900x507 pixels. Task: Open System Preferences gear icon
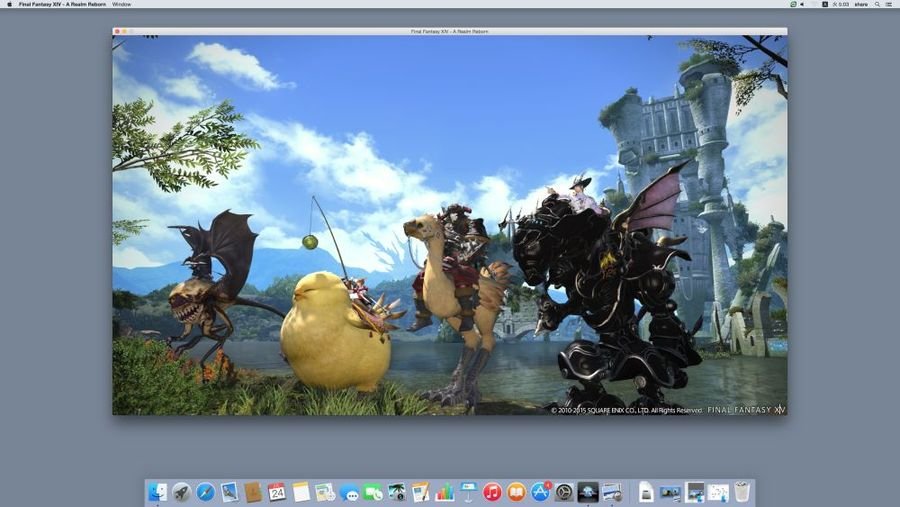click(564, 492)
